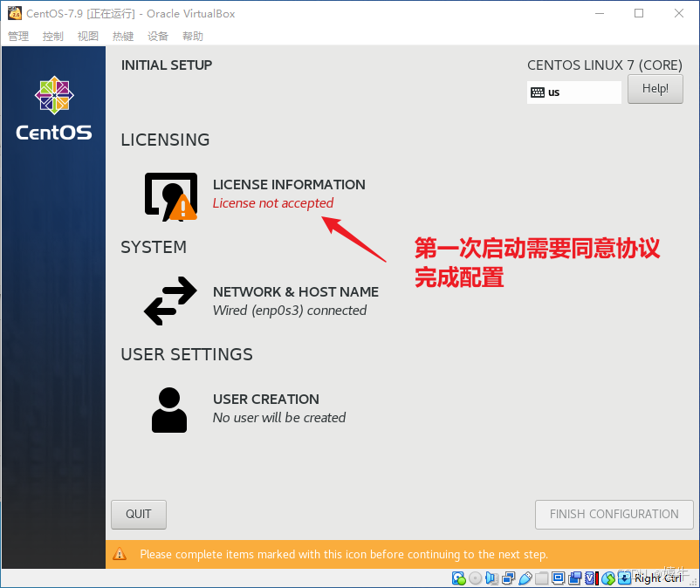Click 'License not accepted' status text
Viewport: 700px width, 588px height.
[273, 203]
